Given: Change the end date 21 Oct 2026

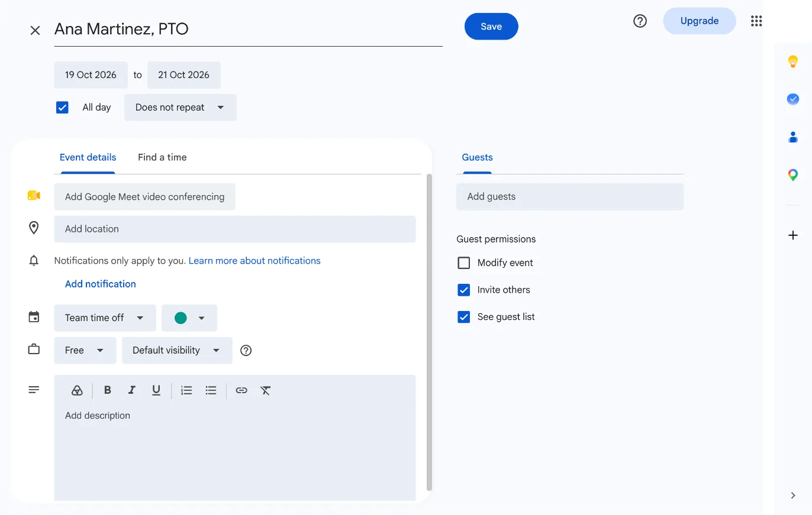Looking at the screenshot, I should [x=184, y=75].
